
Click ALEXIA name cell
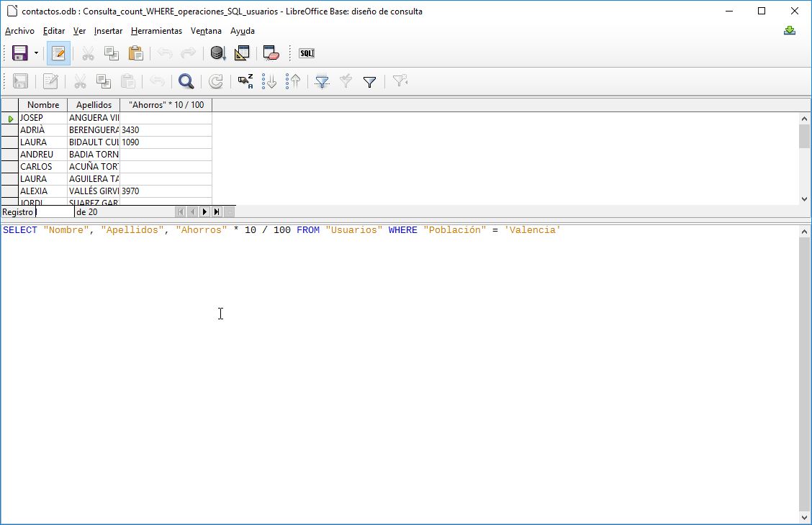(x=43, y=191)
